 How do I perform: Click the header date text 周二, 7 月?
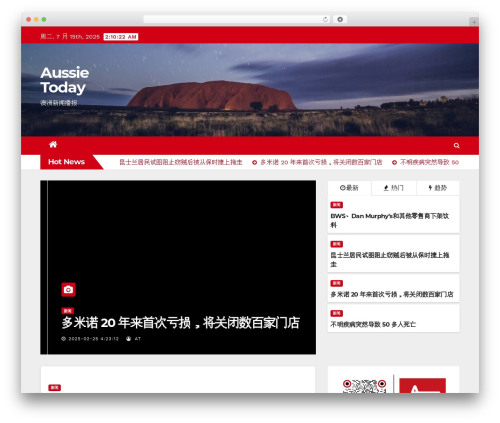pos(70,37)
